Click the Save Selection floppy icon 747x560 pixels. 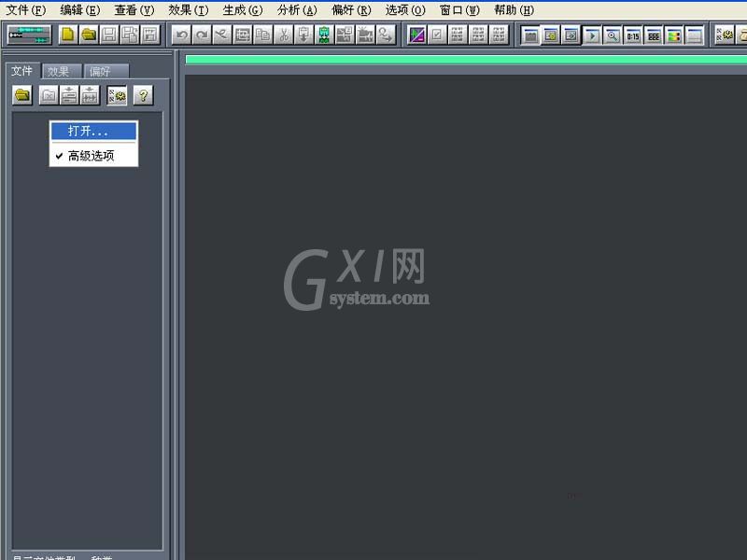tap(150, 35)
